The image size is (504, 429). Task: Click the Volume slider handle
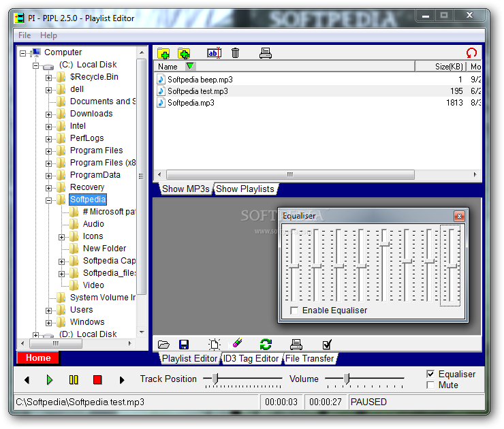click(347, 379)
